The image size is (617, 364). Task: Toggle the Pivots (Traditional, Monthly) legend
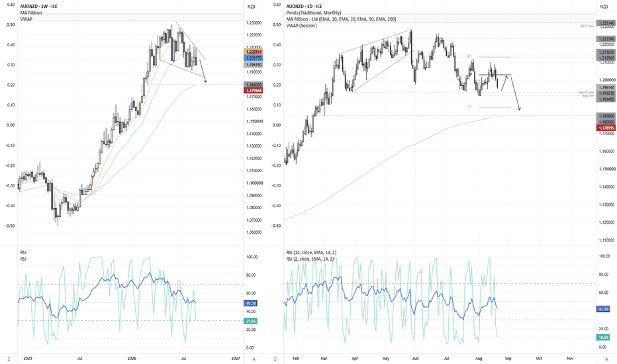(314, 13)
